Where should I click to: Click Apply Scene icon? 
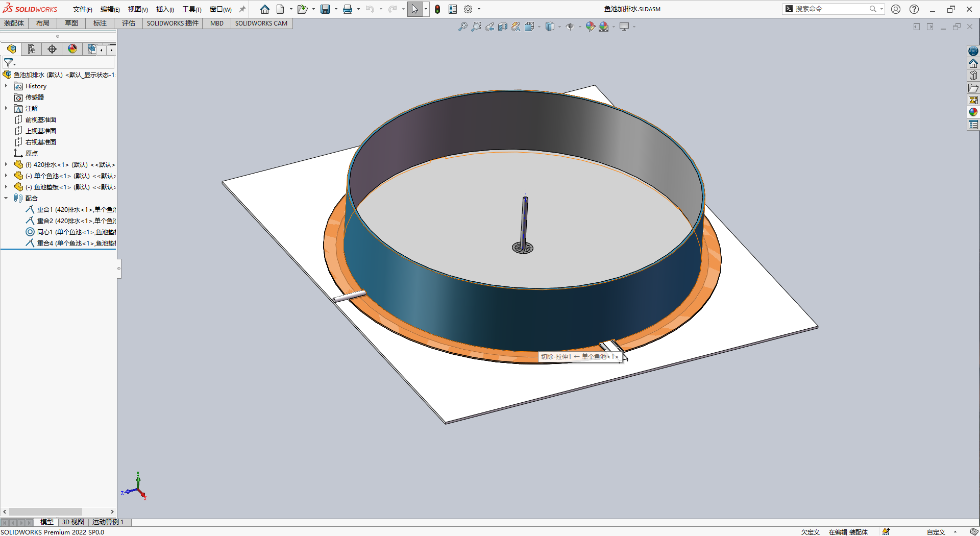(604, 27)
